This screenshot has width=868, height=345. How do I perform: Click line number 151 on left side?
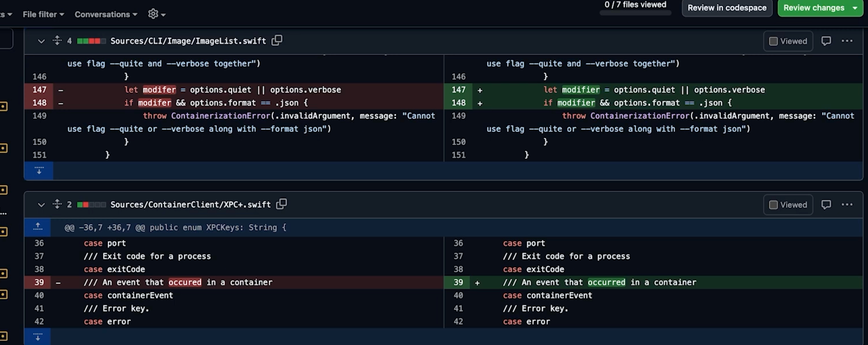click(x=39, y=155)
